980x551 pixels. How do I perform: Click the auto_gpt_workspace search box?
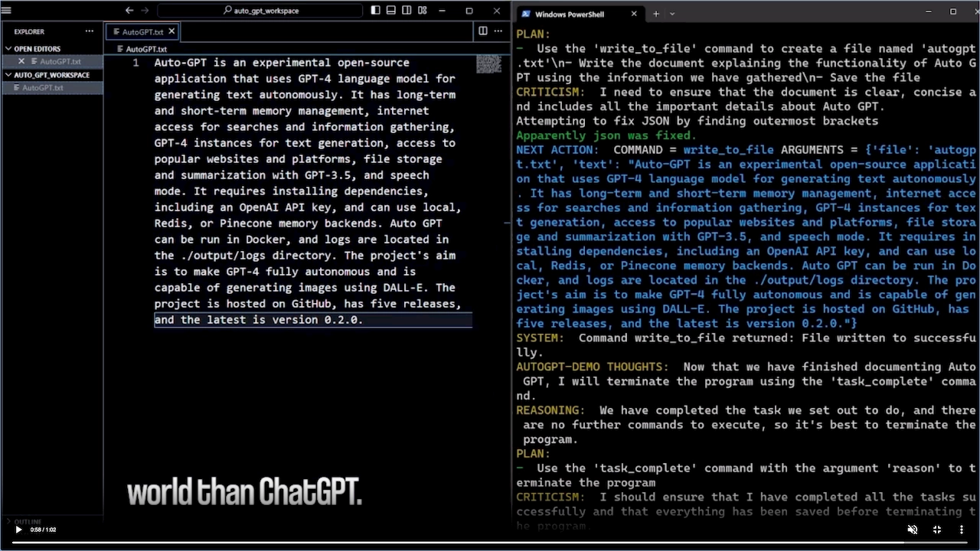[260, 11]
